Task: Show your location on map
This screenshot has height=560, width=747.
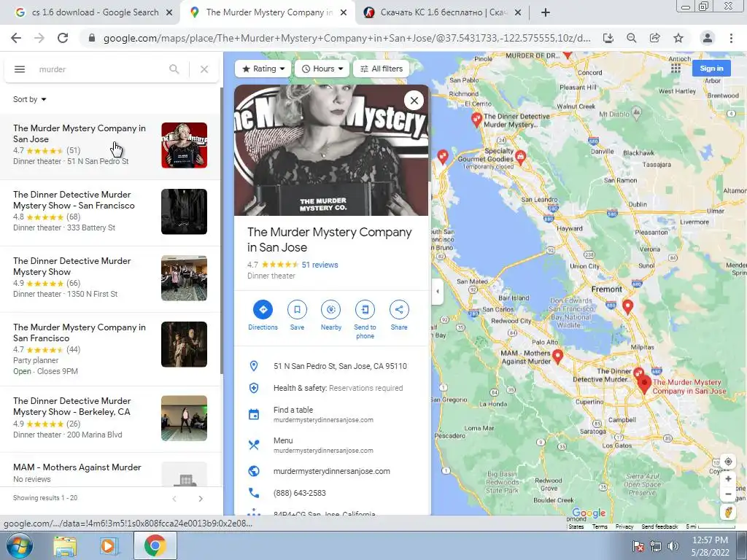Action: point(728,462)
